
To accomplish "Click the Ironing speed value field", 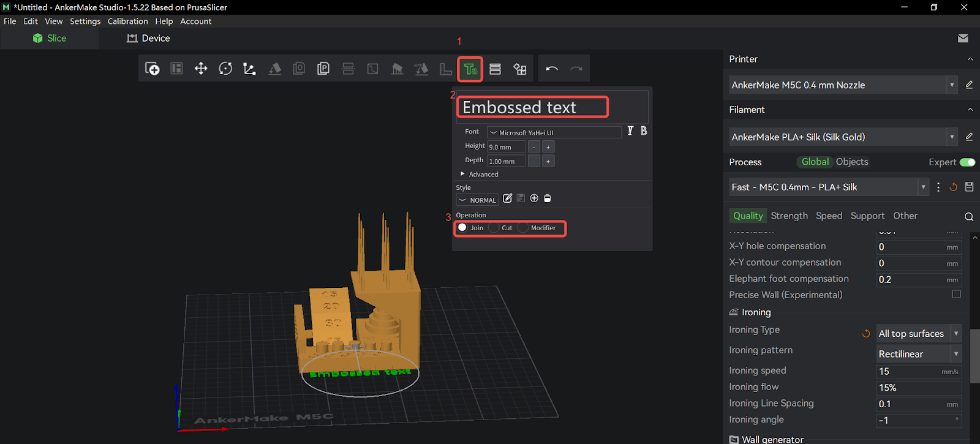I will coord(919,371).
